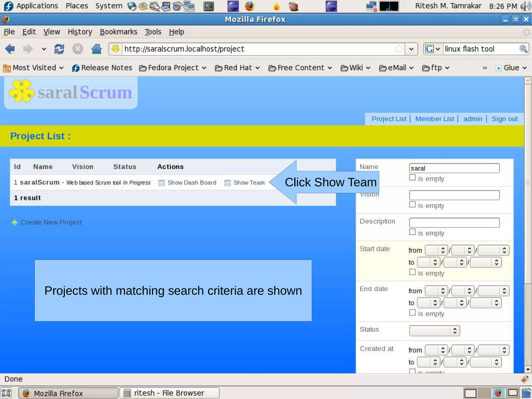Click the Show Desktop icon in the bottom panel
This screenshot has width=532, height=399.
(6, 393)
